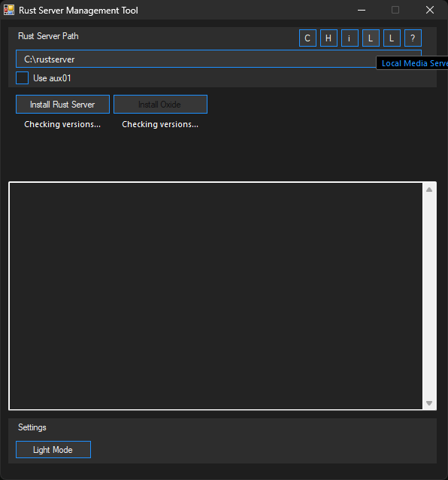
Task: Enable the Use aux01 checkbox
Action: [x=22, y=78]
